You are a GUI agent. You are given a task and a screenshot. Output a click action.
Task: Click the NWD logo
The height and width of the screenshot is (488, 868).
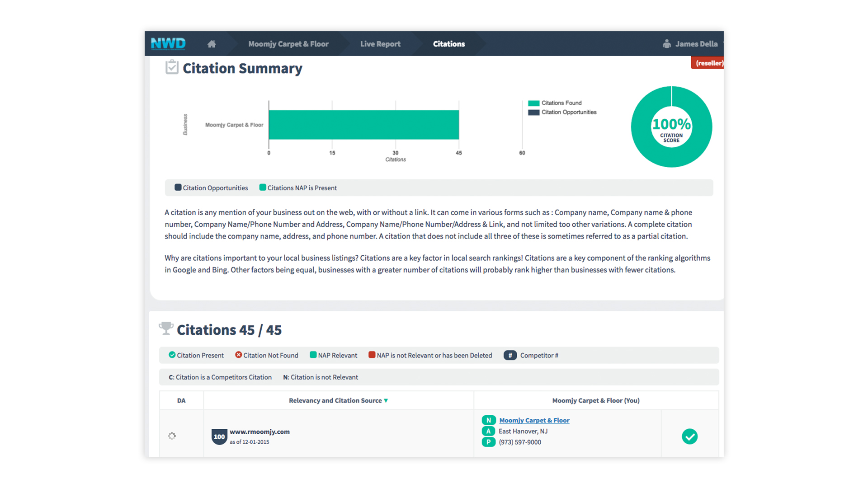tap(168, 44)
